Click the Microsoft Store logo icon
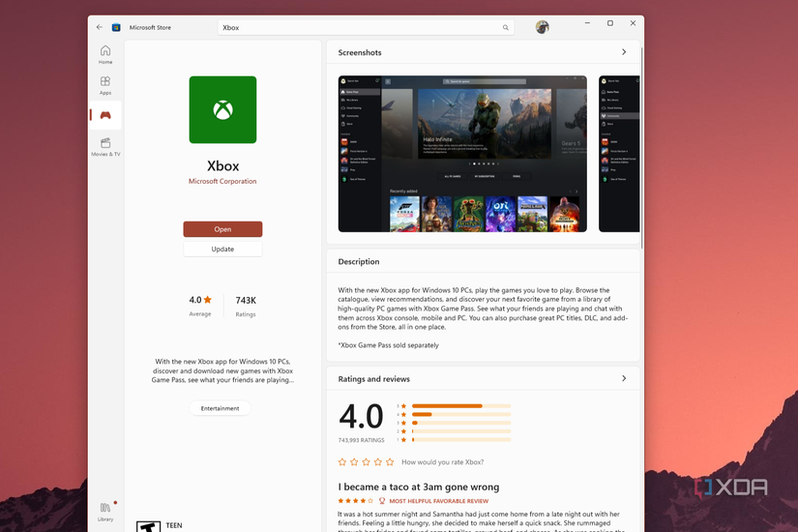798x532 pixels. coord(116,27)
